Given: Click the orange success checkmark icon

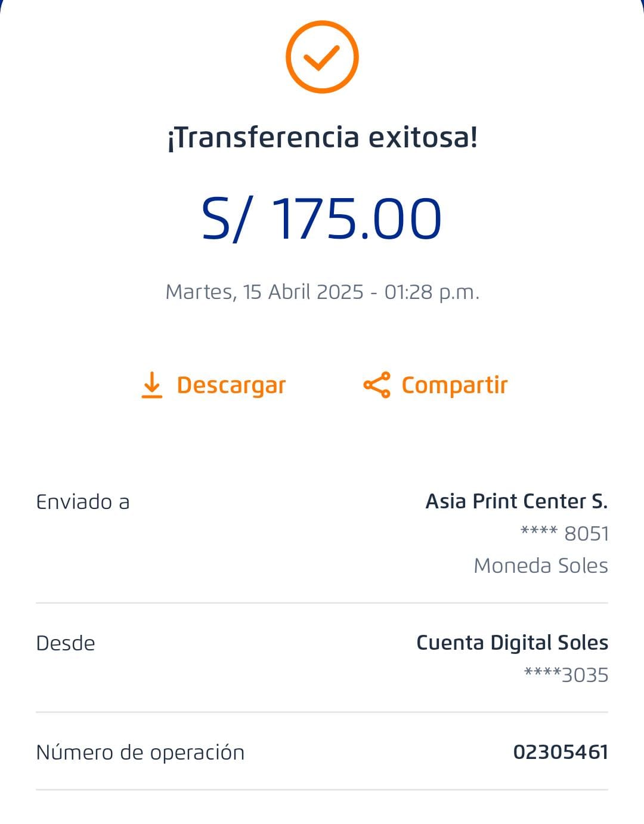Looking at the screenshot, I should pos(322,57).
